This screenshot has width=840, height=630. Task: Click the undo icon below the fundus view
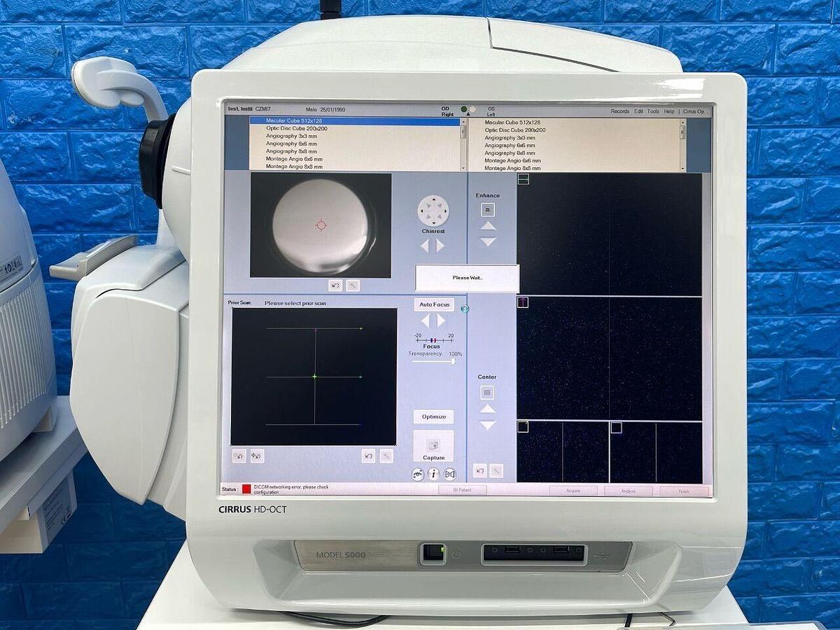[369, 456]
